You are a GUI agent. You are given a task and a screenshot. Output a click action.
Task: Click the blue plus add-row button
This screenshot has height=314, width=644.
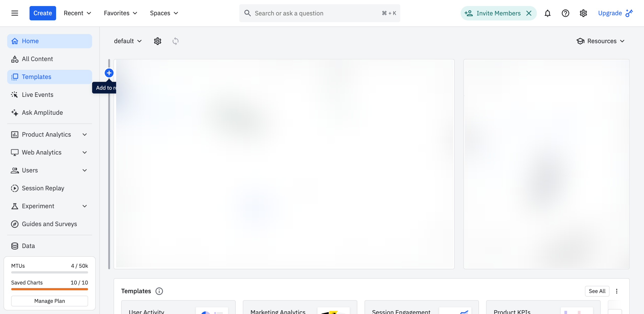(109, 73)
